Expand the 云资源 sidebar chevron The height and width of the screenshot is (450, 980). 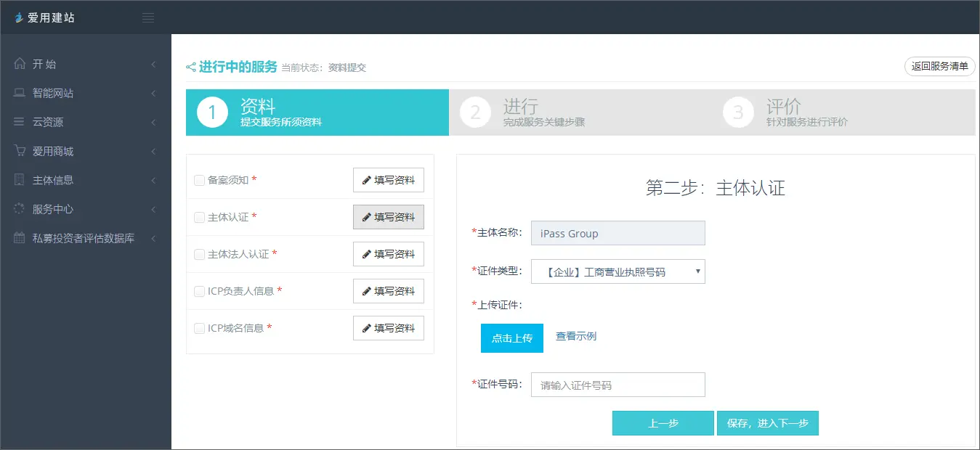[x=153, y=123]
